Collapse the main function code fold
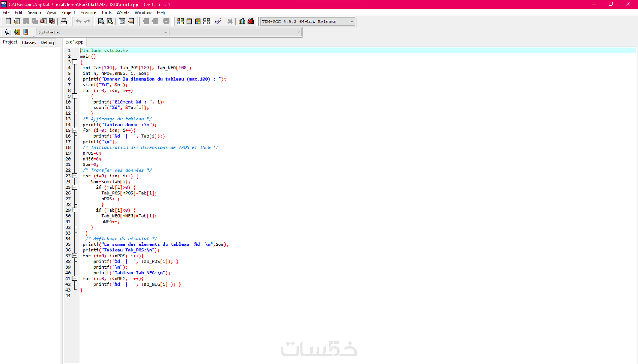The width and height of the screenshot is (638, 364). 75,62
